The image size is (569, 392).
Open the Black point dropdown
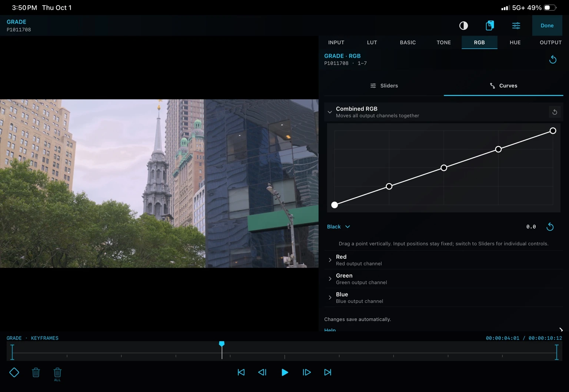click(x=339, y=227)
